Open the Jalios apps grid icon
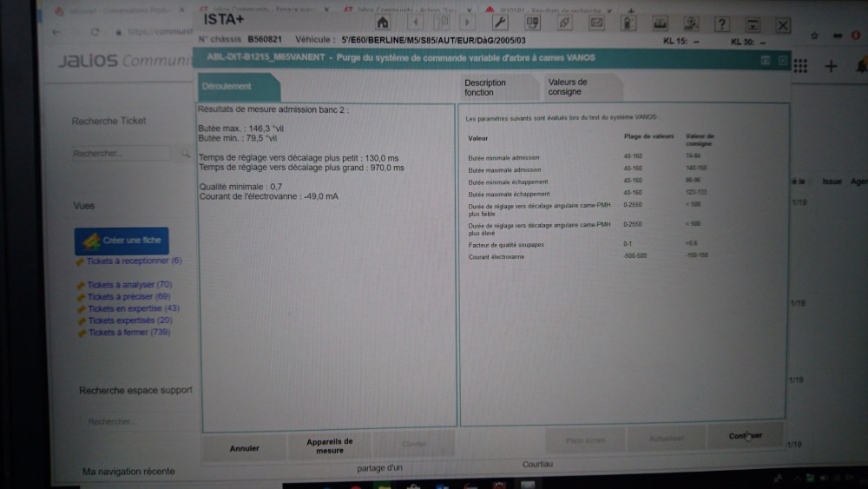Screen dimensions: 868x489 click(800, 67)
